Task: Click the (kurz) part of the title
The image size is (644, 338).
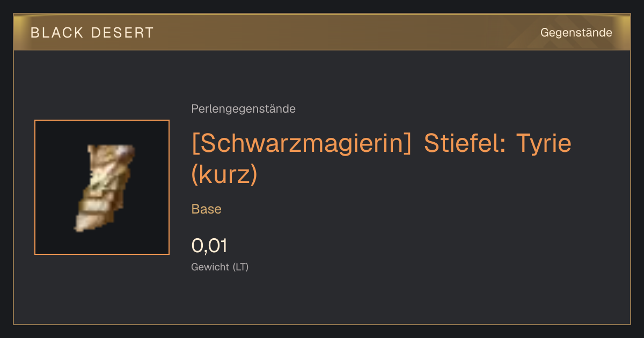Action: (x=224, y=175)
